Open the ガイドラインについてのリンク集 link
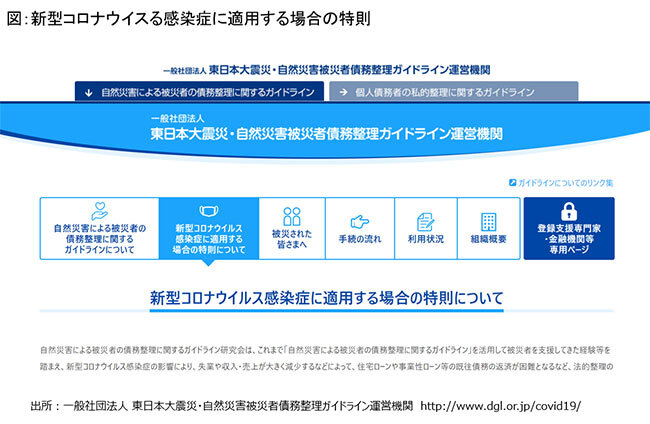650x424 pixels. point(565,183)
